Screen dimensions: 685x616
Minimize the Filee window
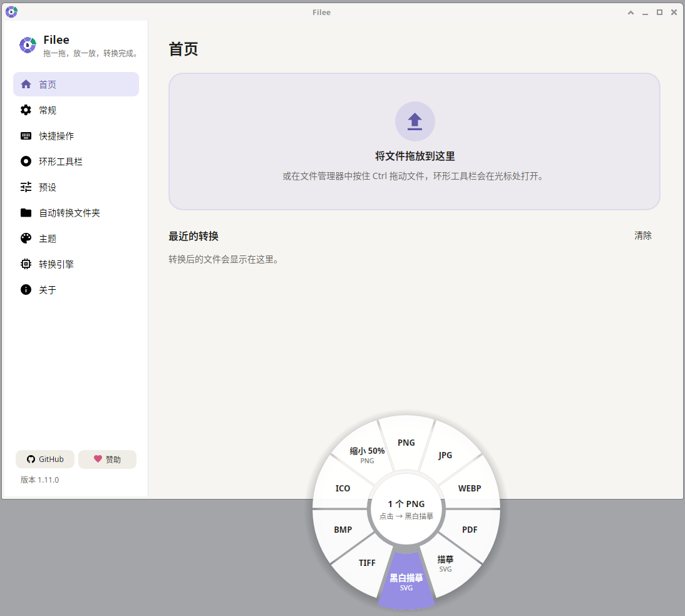click(645, 13)
